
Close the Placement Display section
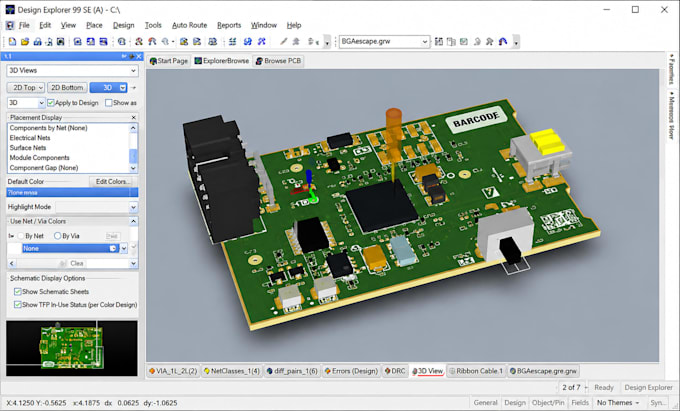(x=134, y=117)
